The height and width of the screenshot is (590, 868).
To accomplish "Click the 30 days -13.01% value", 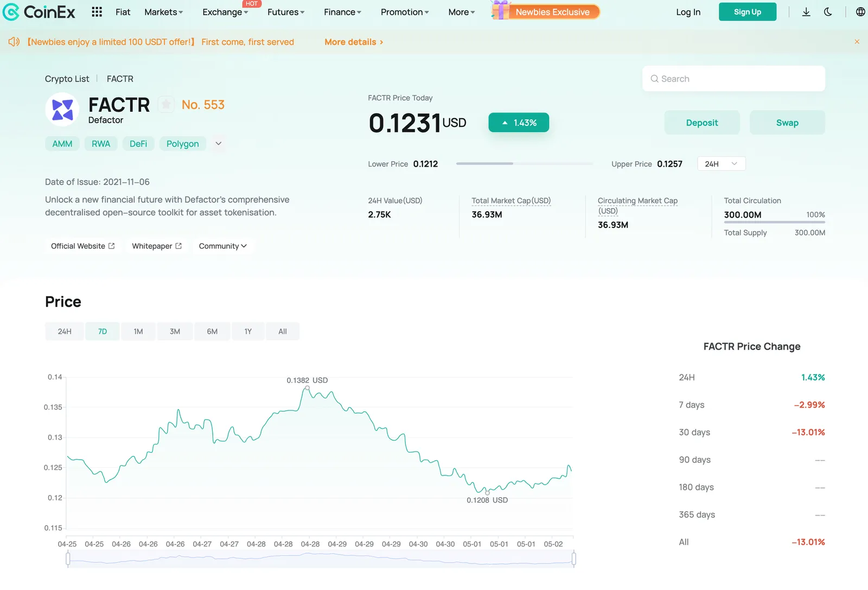I will 808,433.
